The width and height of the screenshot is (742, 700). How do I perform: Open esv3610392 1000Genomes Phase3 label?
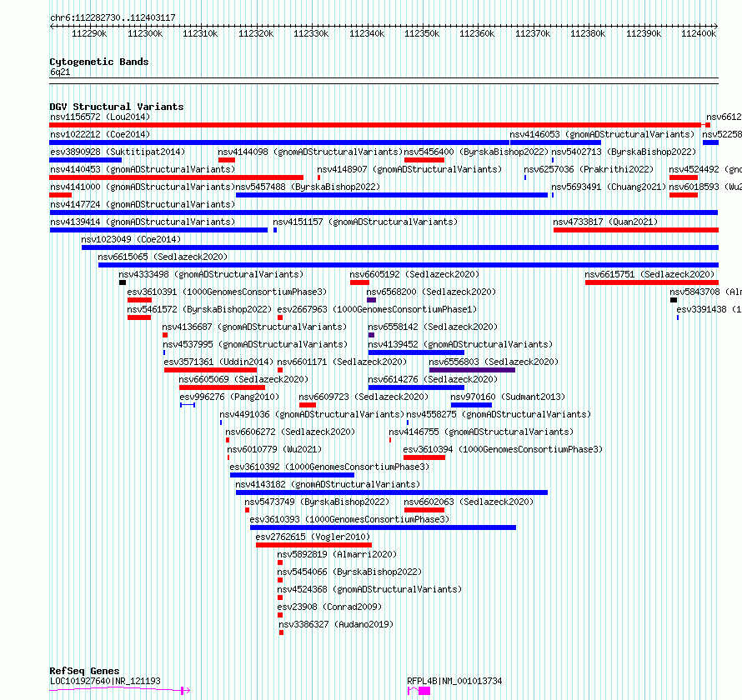330,467
